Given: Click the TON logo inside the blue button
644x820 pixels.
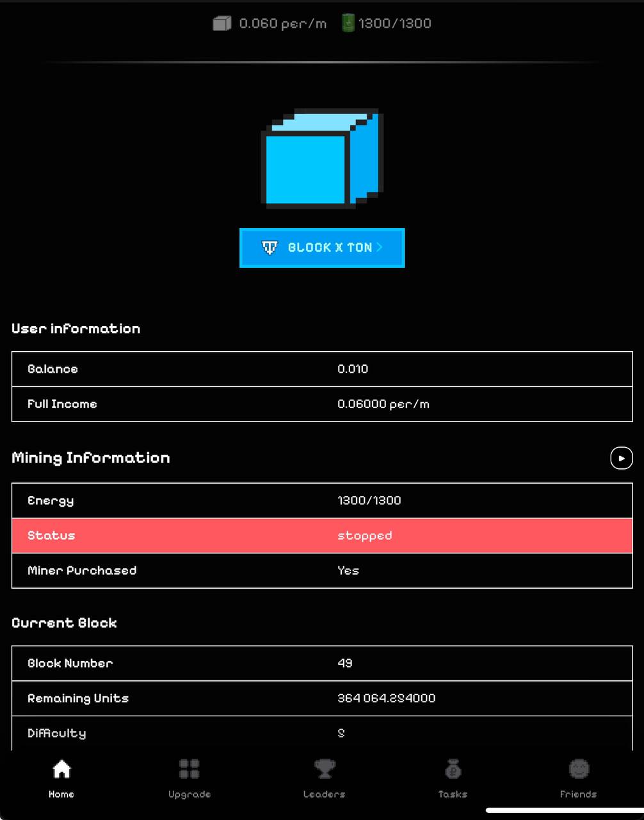Looking at the screenshot, I should 270,247.
